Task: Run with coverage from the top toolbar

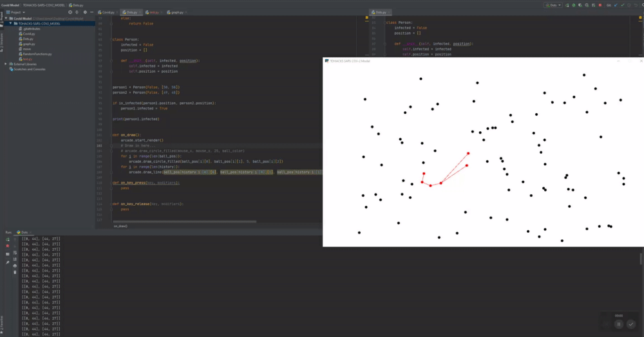Action: point(580,5)
